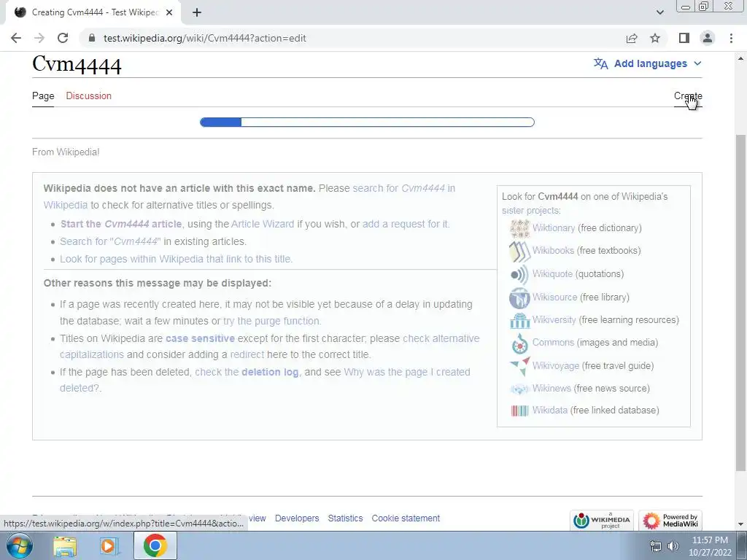Viewport: 747px width, 560px height.
Task: Open a new browser tab
Action: coord(197,12)
